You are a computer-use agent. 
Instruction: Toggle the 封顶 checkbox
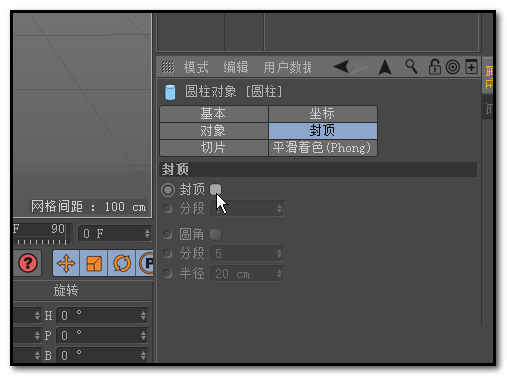click(x=215, y=190)
